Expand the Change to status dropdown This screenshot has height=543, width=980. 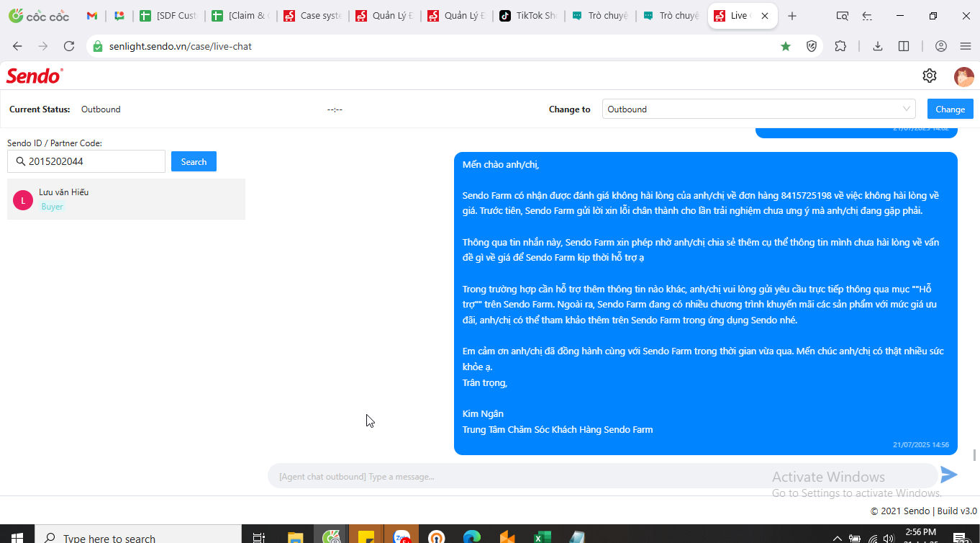pos(759,109)
